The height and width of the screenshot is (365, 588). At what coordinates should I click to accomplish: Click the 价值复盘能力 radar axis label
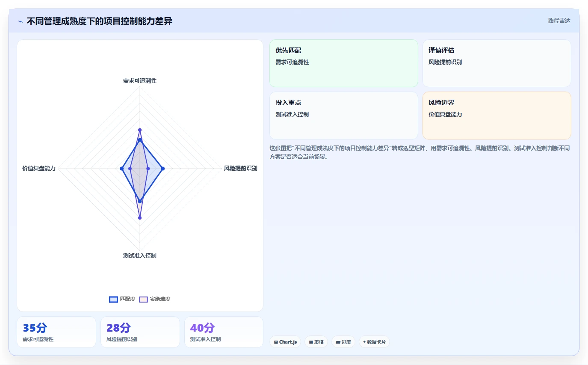click(39, 168)
